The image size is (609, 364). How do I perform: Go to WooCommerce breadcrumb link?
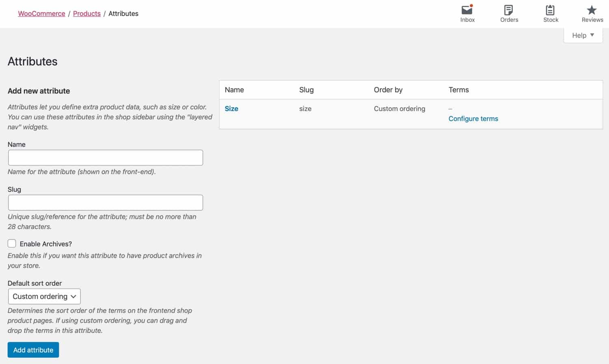41,13
